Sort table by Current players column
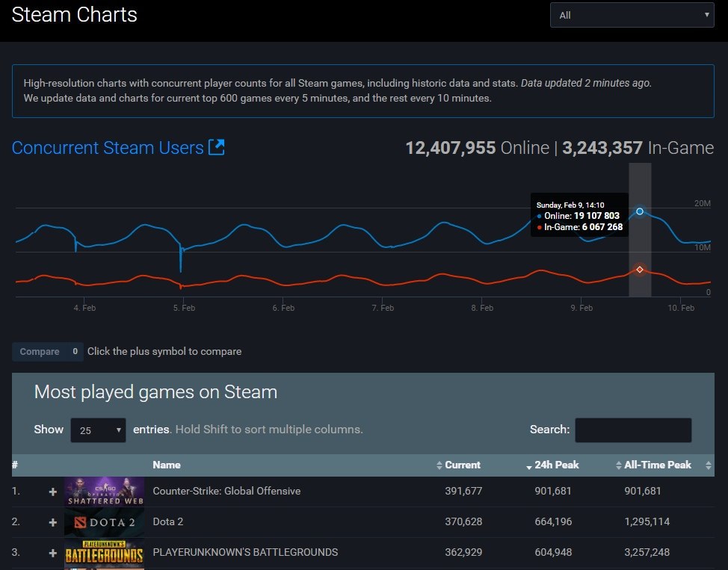Viewport: 728px width, 570px height. (462, 465)
